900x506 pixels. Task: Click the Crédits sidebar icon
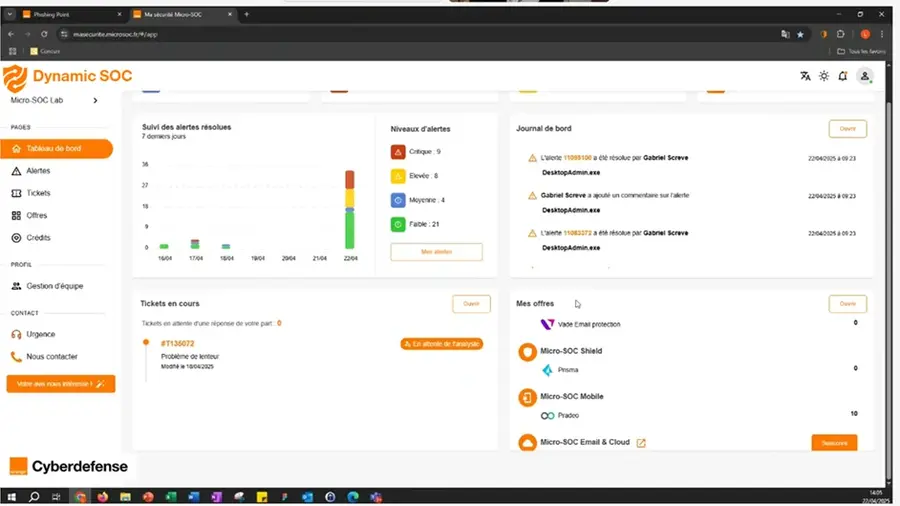click(16, 238)
